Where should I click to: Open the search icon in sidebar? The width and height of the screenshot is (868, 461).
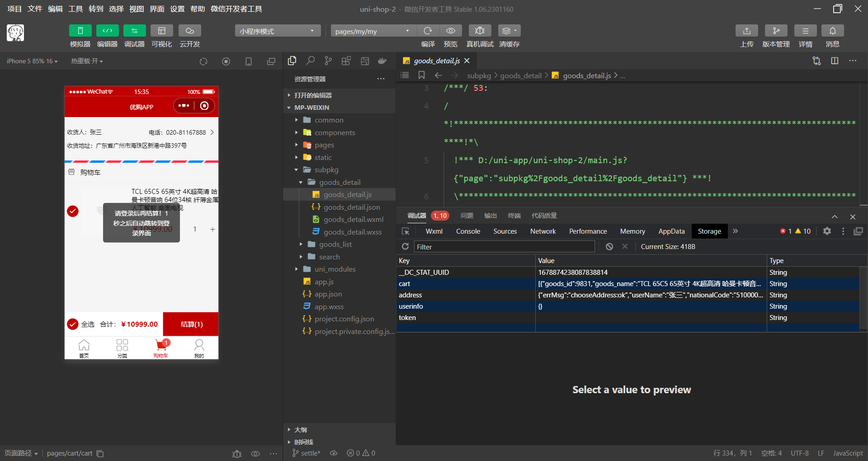310,61
